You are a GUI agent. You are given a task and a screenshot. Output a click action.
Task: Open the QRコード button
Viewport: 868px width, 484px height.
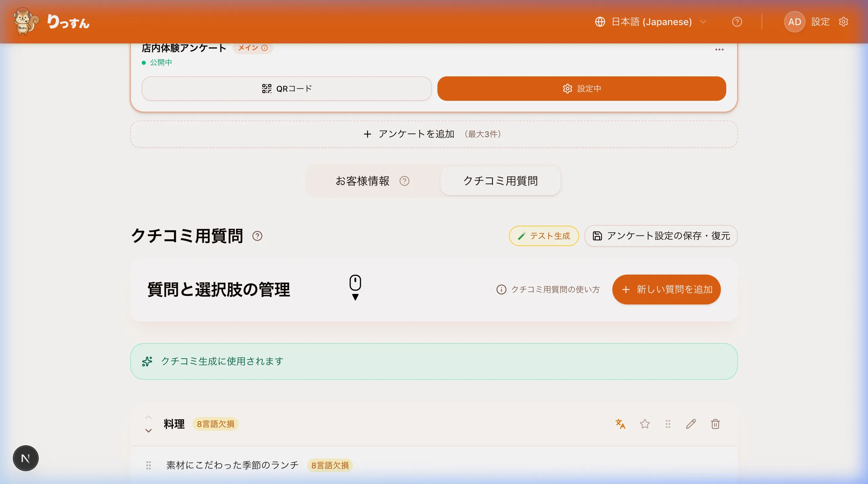point(287,89)
